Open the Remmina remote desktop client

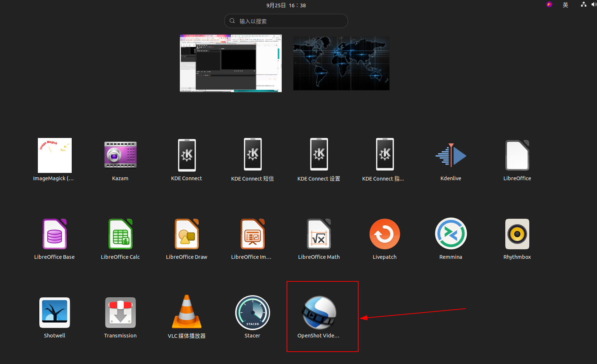451,234
